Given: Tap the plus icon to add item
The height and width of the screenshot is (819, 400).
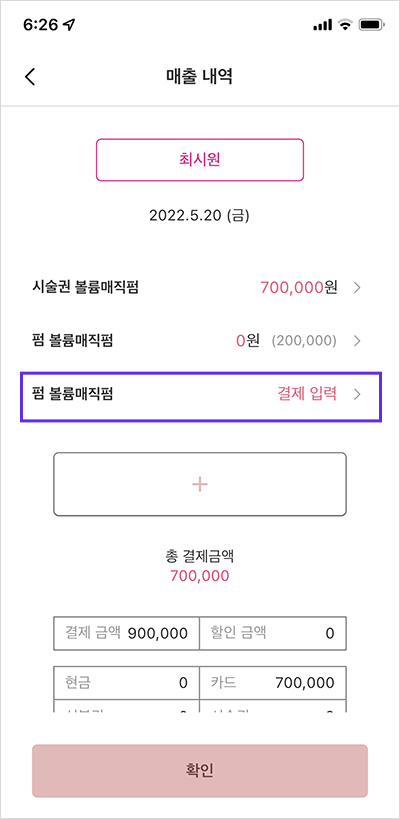Looking at the screenshot, I should pyautogui.click(x=200, y=484).
